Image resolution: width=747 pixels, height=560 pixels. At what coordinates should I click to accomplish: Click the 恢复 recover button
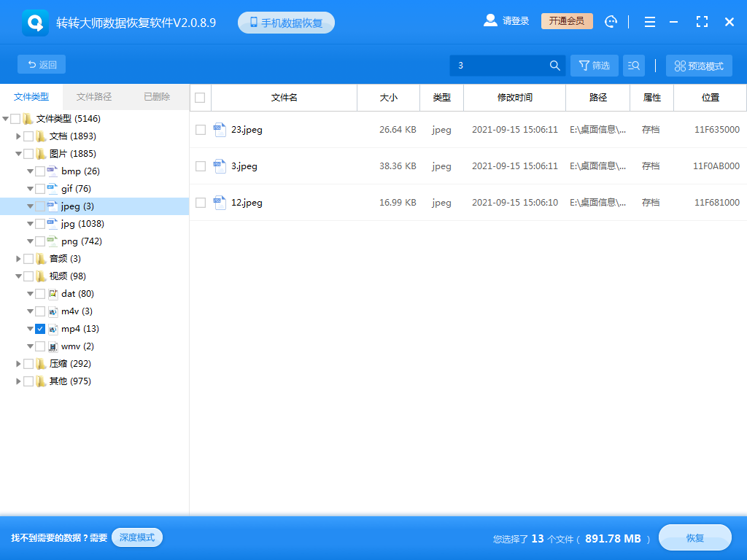coord(694,537)
